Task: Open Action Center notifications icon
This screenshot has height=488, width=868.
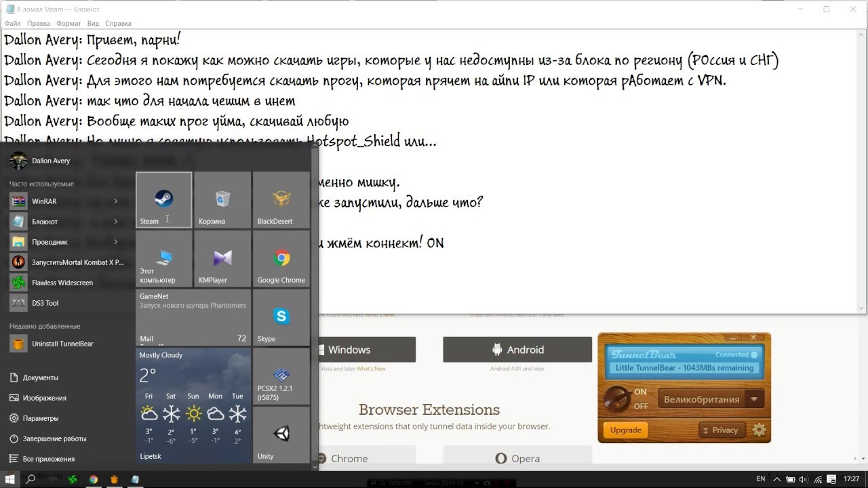Action: pyautogui.click(x=831, y=479)
